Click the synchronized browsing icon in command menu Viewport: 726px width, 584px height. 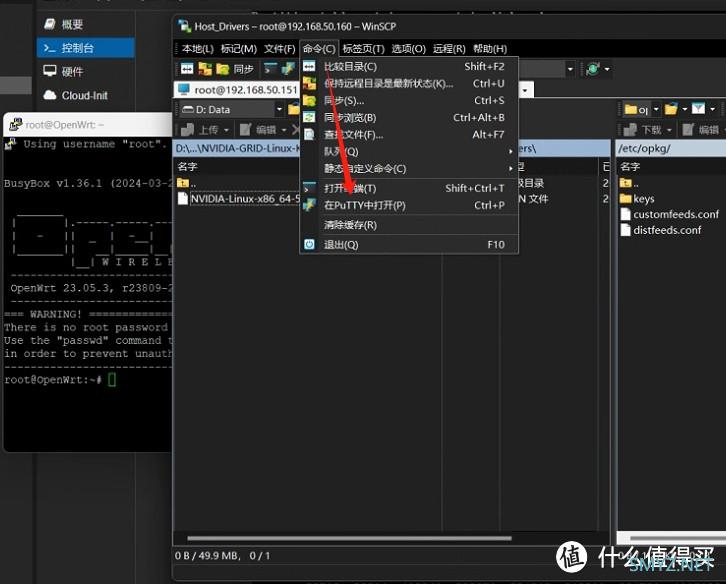pyautogui.click(x=309, y=118)
